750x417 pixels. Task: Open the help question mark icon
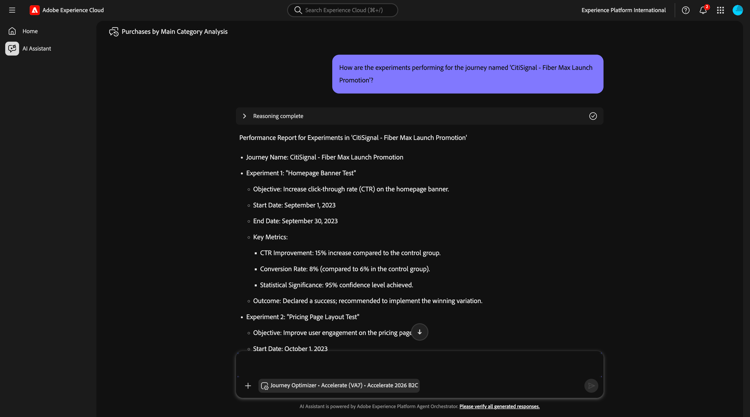pyautogui.click(x=685, y=10)
